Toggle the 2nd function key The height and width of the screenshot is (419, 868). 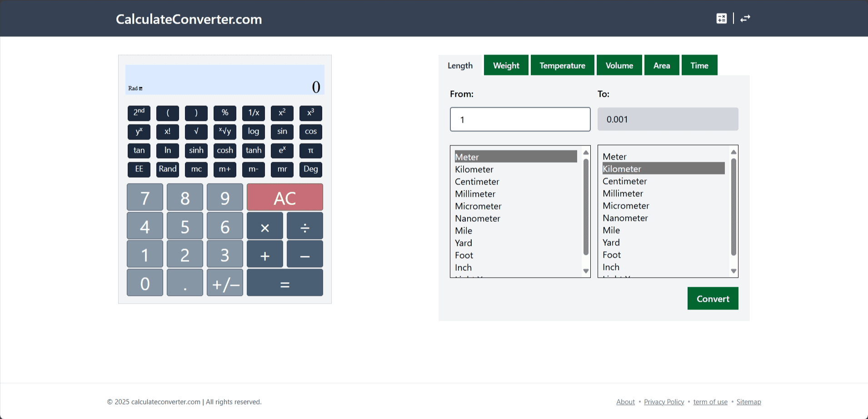pos(139,113)
